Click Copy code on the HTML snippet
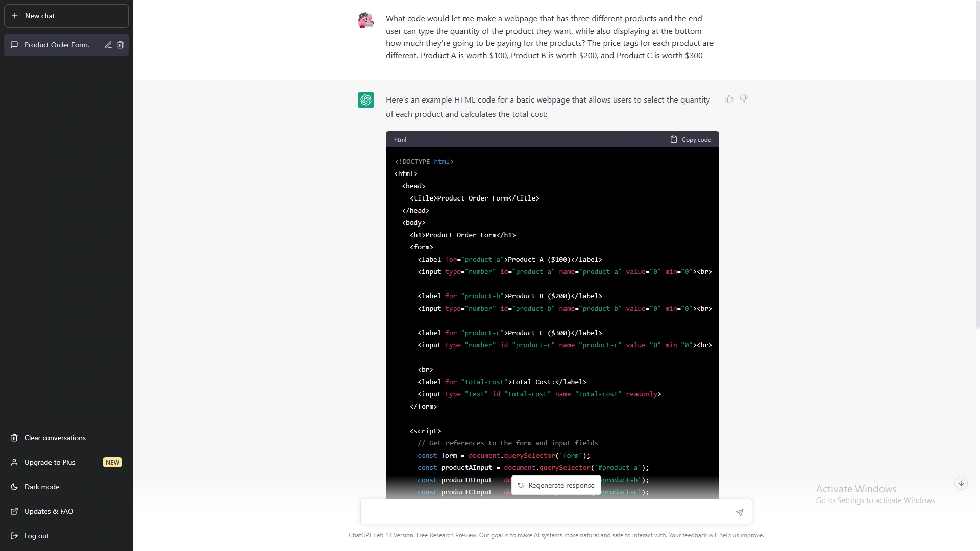 (691, 139)
